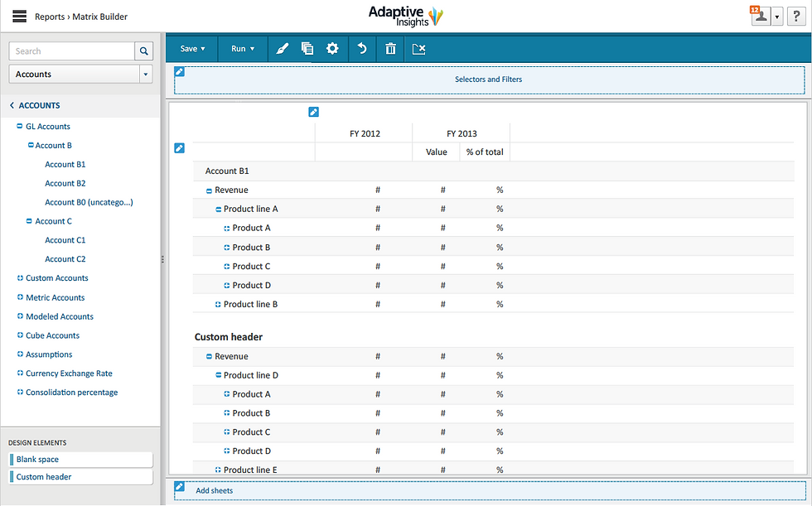Image resolution: width=812 pixels, height=506 pixels.
Task: Select Account B1 in the tree
Action: 65,164
